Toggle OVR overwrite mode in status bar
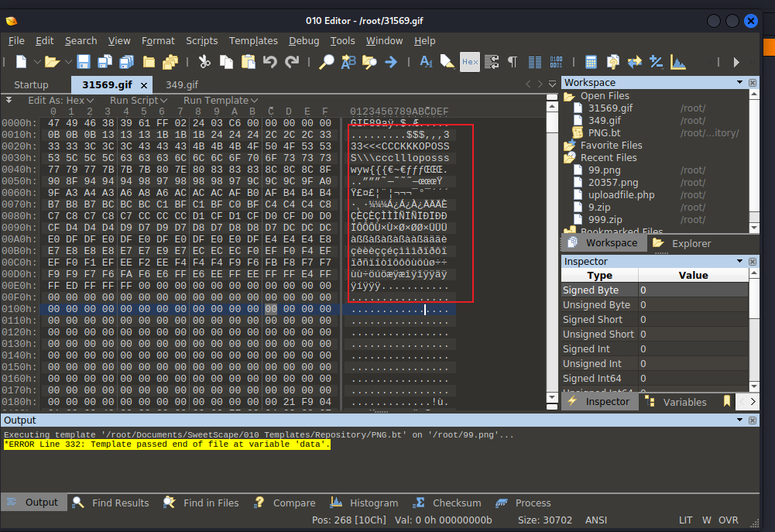The image size is (775, 532). pyautogui.click(x=729, y=520)
